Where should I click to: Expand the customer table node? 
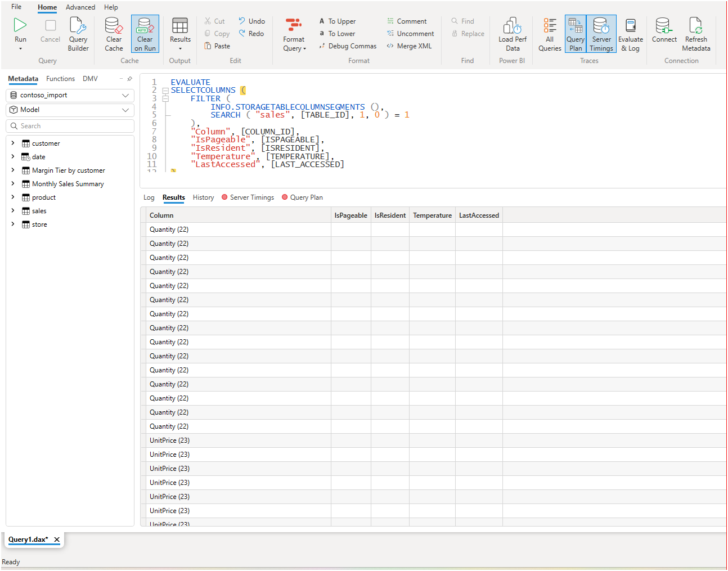click(x=13, y=143)
